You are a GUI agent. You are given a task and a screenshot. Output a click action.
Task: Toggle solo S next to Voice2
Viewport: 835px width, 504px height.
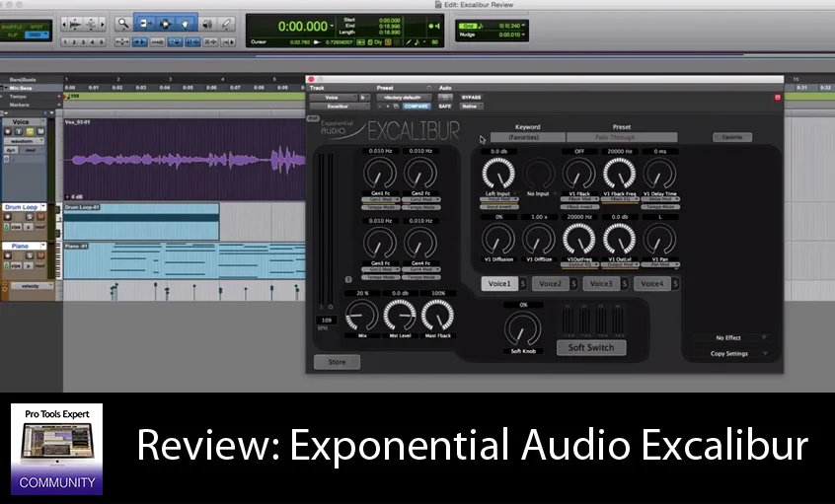point(573,284)
